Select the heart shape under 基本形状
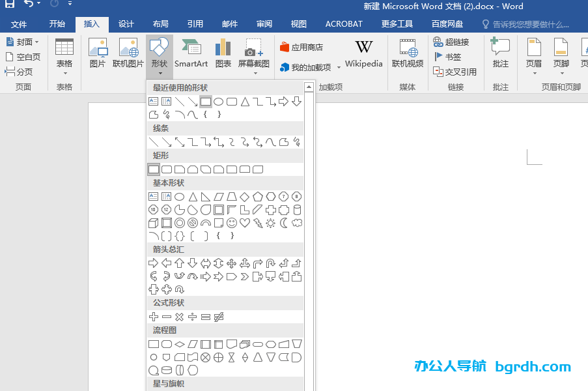The width and height of the screenshot is (588, 391). click(x=244, y=222)
